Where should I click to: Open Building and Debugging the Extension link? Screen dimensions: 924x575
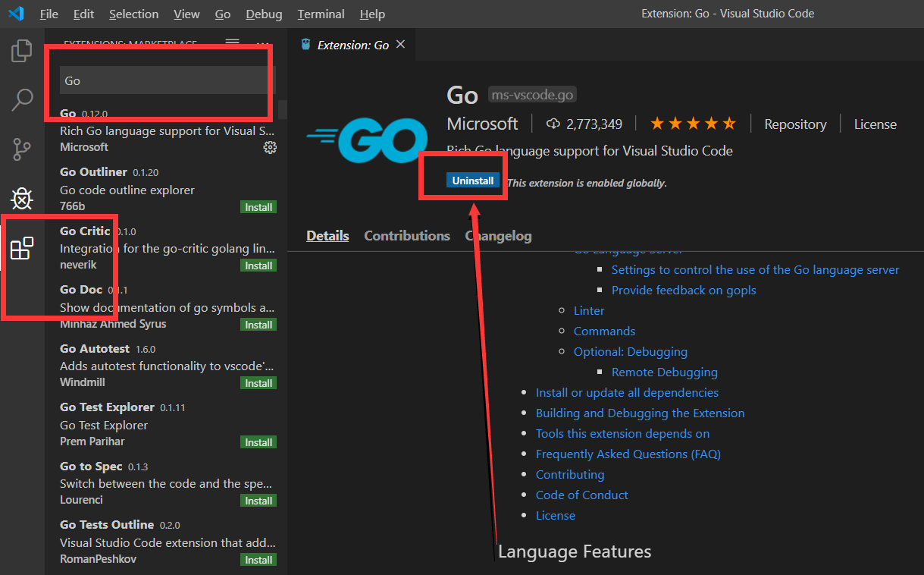coord(640,413)
